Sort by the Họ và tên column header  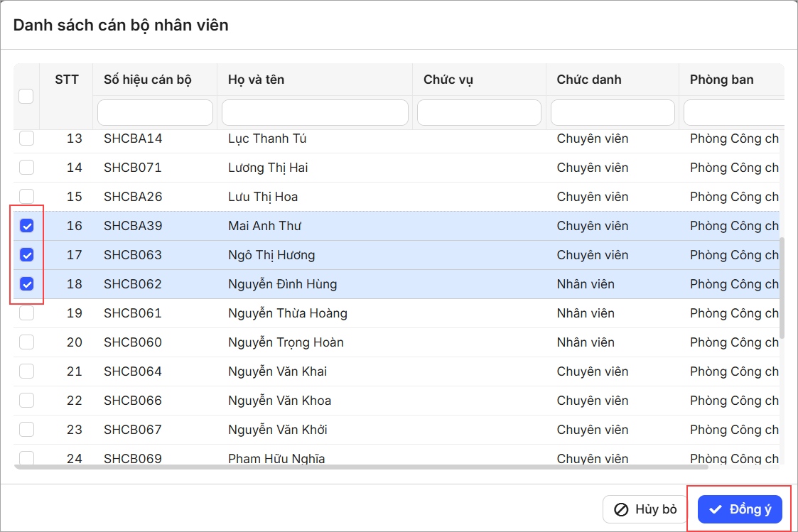[256, 80]
